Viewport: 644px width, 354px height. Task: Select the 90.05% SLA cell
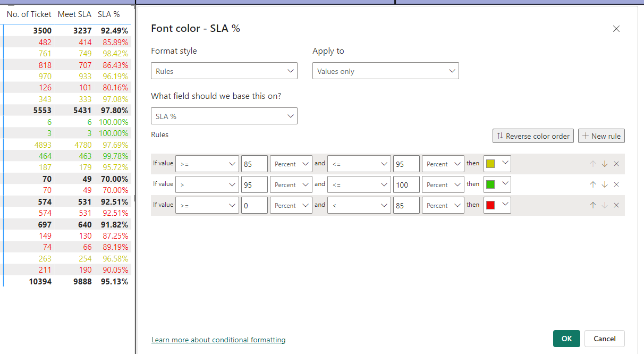pos(115,270)
